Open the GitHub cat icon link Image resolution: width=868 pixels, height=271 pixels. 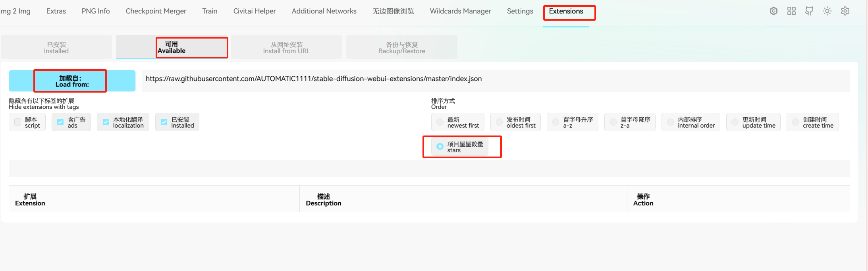[x=809, y=11]
